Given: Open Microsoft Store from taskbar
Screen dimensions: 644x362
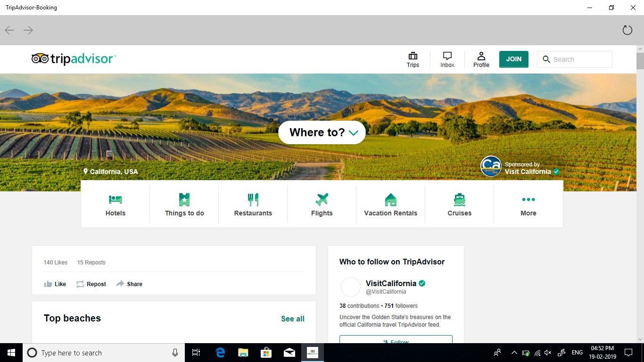Looking at the screenshot, I should (266, 353).
